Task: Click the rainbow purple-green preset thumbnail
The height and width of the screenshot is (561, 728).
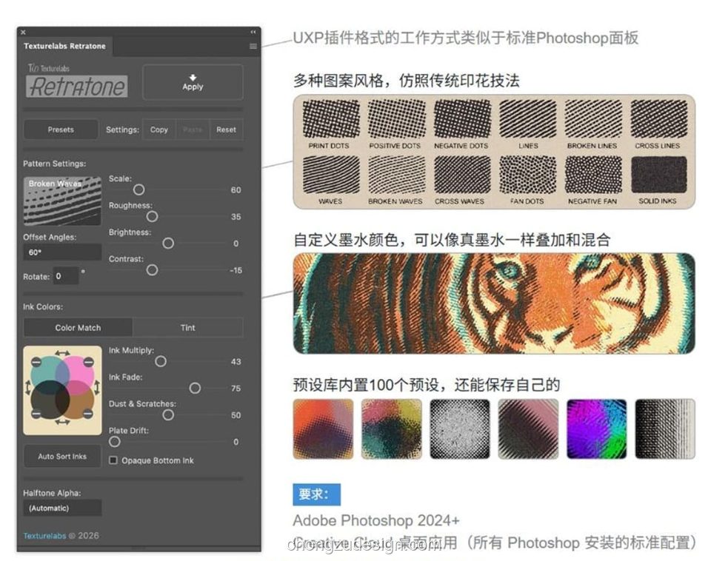Action: pyautogui.click(x=597, y=429)
